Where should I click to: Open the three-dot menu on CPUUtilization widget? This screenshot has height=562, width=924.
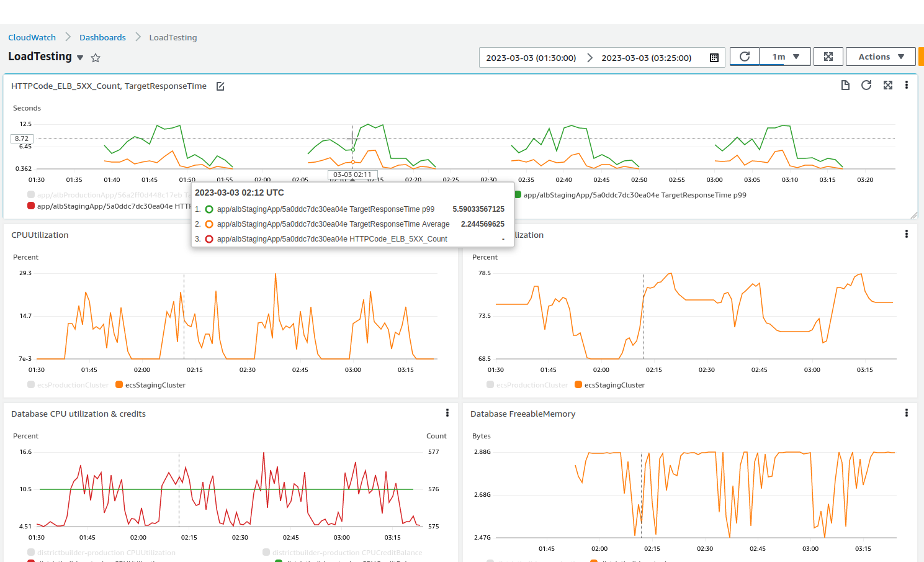pyautogui.click(x=447, y=234)
